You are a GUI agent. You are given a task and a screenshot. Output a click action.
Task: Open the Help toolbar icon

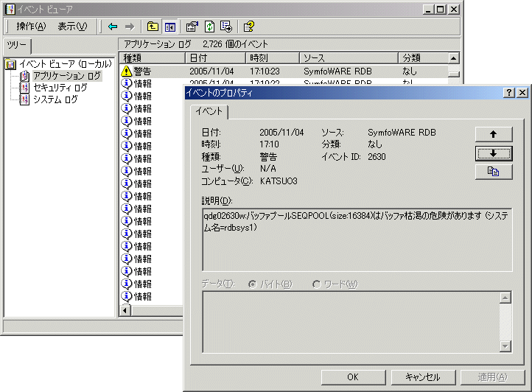(249, 27)
